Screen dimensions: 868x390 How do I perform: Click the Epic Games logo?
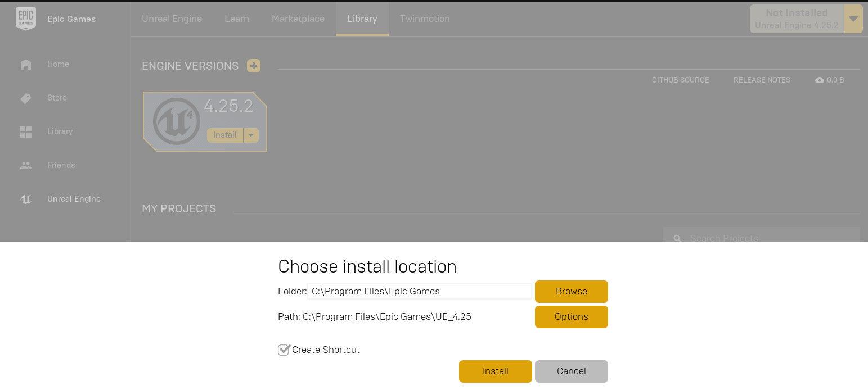[26, 18]
